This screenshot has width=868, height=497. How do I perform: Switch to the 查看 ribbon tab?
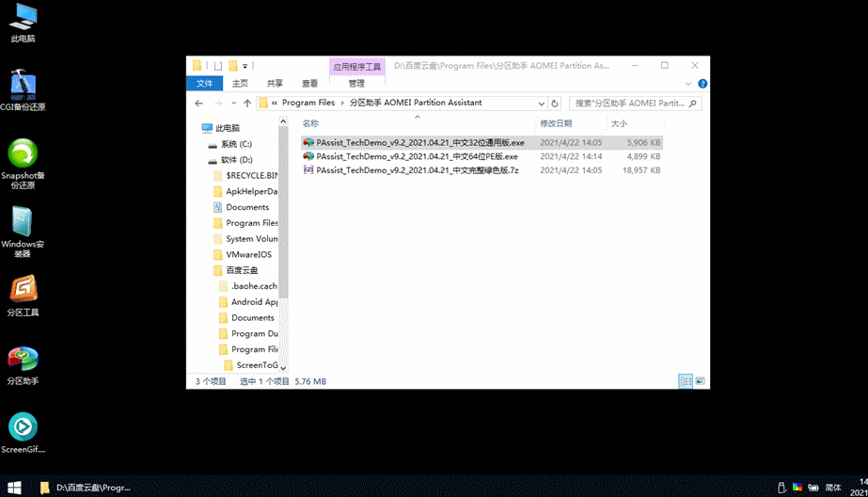point(309,84)
